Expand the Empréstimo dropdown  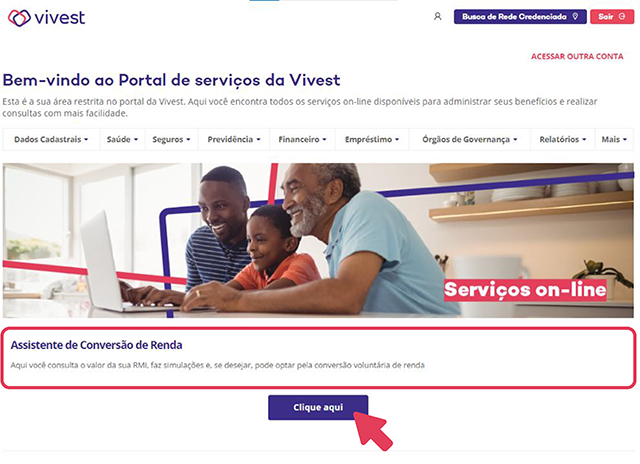click(x=372, y=140)
